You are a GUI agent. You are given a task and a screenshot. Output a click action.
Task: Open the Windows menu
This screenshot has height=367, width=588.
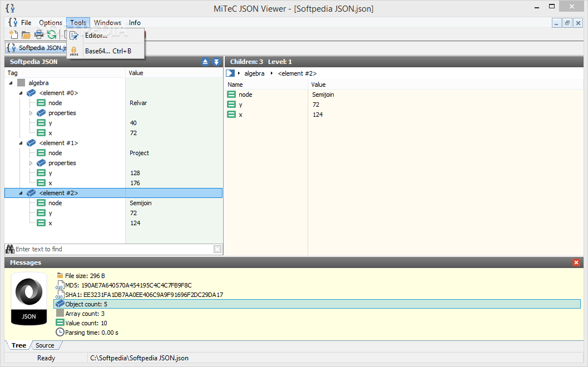(107, 22)
